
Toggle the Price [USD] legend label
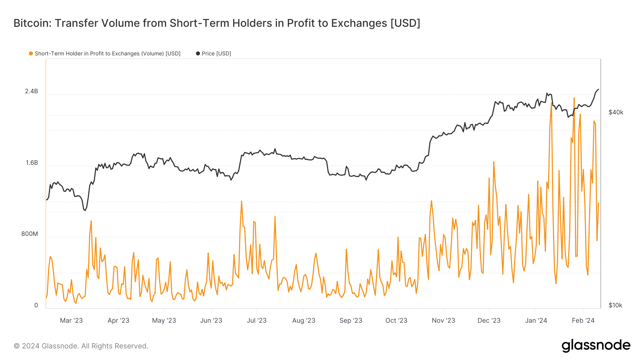pos(216,54)
